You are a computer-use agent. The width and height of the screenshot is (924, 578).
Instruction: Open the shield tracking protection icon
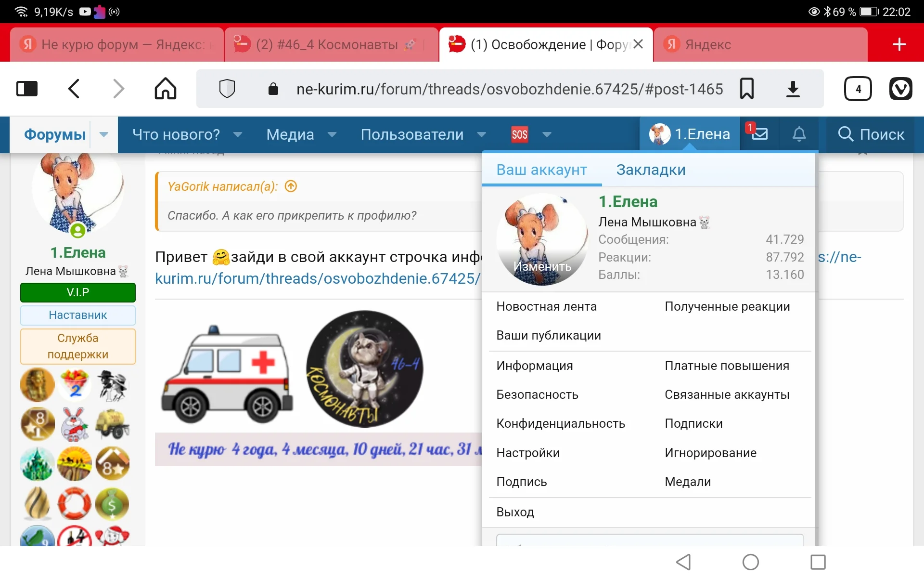[227, 89]
